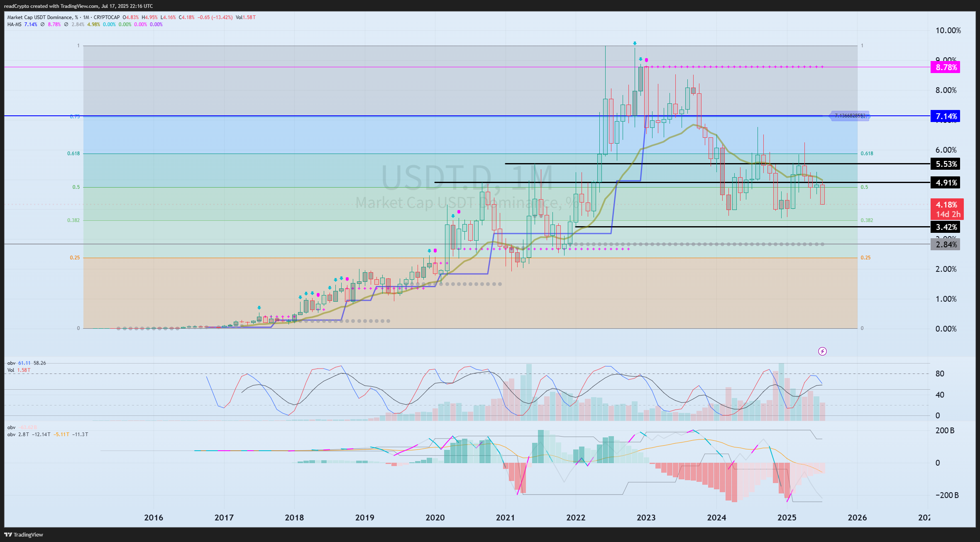Click the 'Market Cap USDT Dominance' legend title
980x542 pixels.
(40, 17)
